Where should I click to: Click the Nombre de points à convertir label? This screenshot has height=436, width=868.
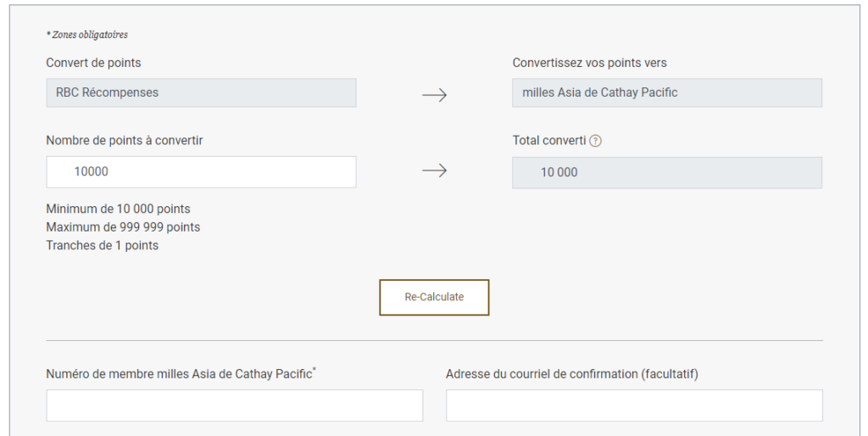124,140
